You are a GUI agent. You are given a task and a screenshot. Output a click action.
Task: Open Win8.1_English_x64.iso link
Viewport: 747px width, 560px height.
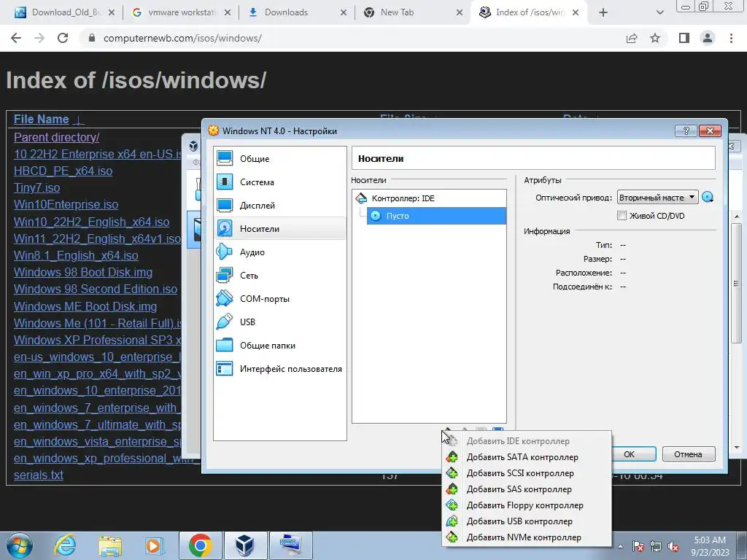76,256
